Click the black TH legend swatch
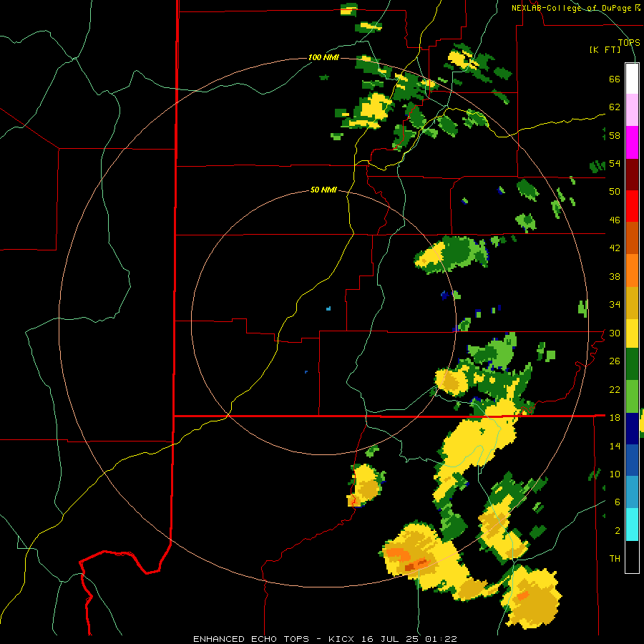Viewport: 644px width, 644px height. coord(632,557)
